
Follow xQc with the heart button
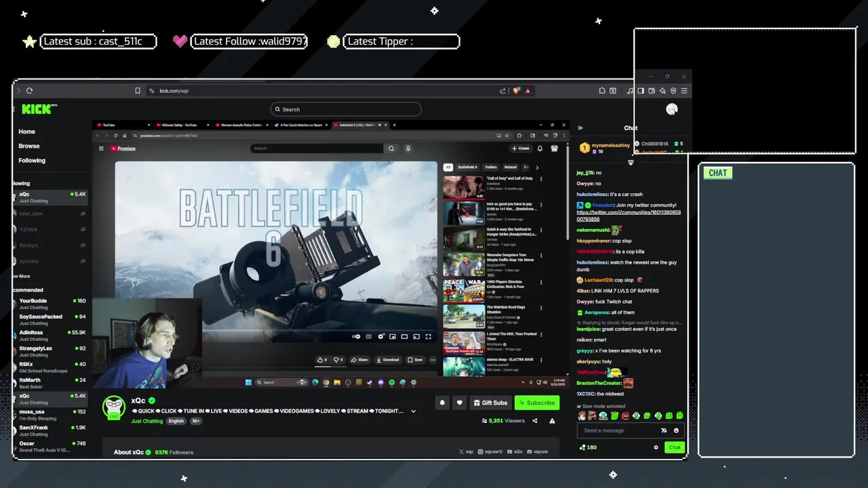pos(459,403)
